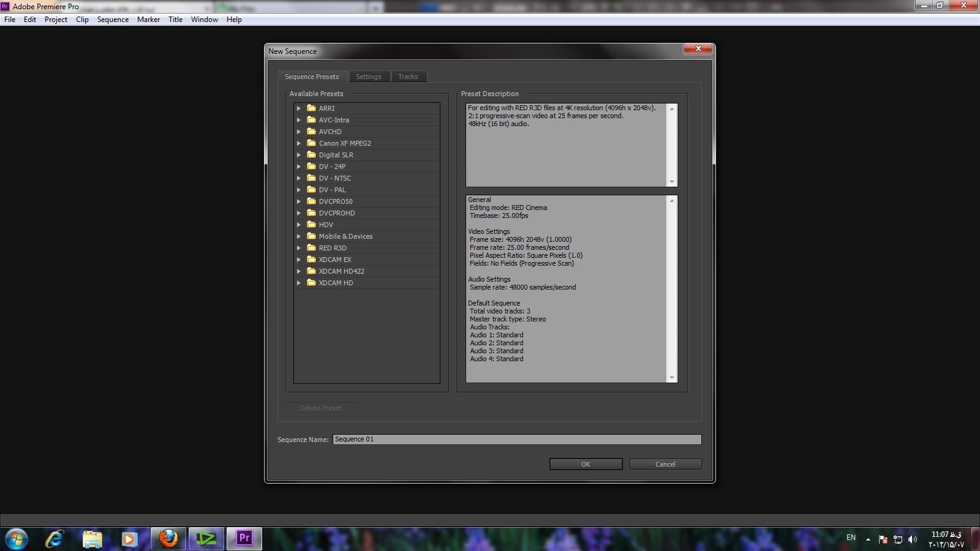
Task: Click the XDCAM HD422 folder icon
Action: click(311, 271)
